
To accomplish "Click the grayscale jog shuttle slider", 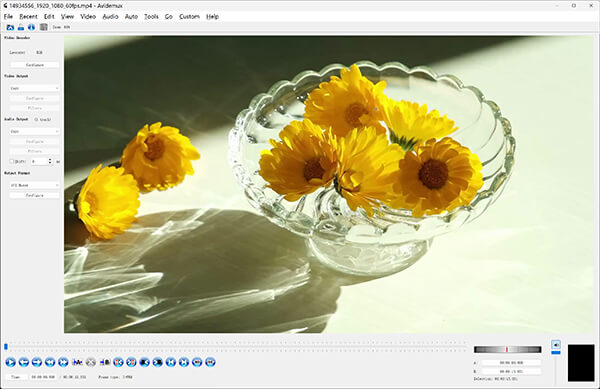I will point(507,349).
